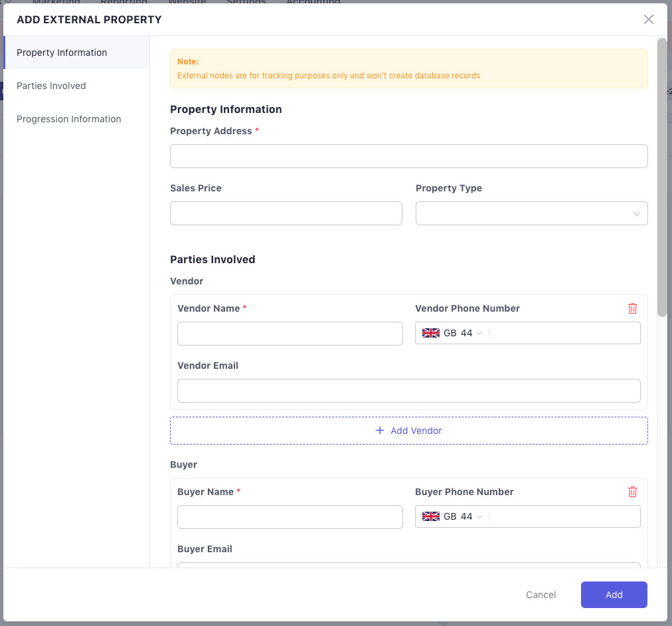Click the dialog's vertical scrollbar
This screenshot has width=672, height=626.
pyautogui.click(x=661, y=177)
